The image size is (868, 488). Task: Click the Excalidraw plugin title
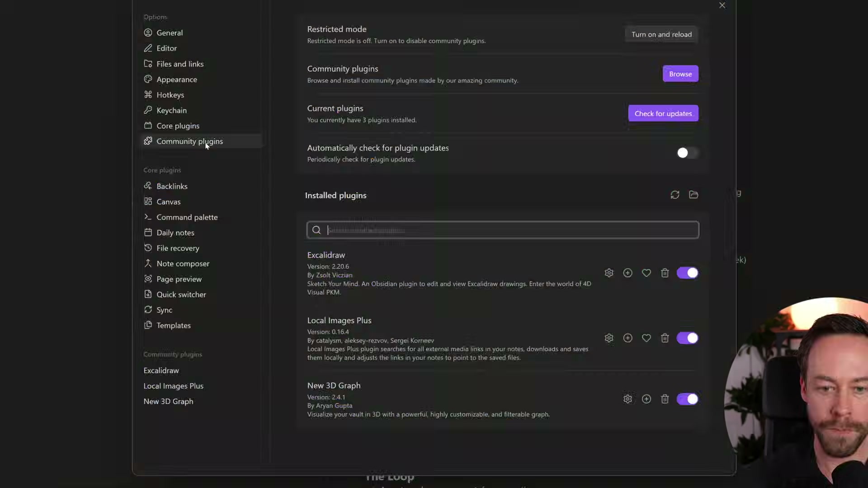point(326,255)
